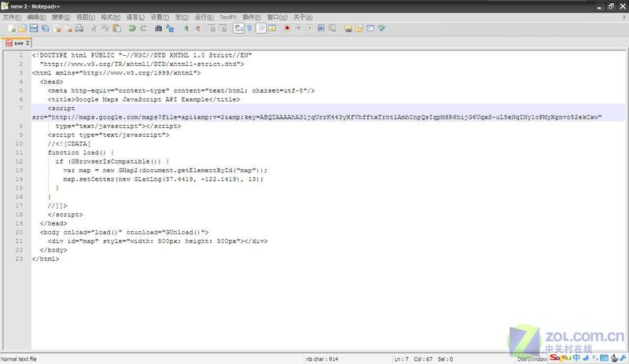The height and width of the screenshot is (364, 629).
Task: Click the Playback macro icon
Action: [x=310, y=28]
